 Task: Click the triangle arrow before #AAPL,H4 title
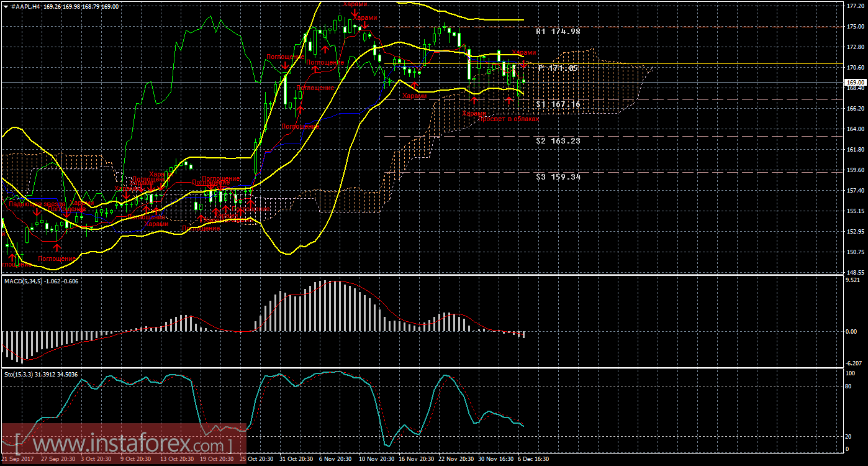(x=5, y=6)
